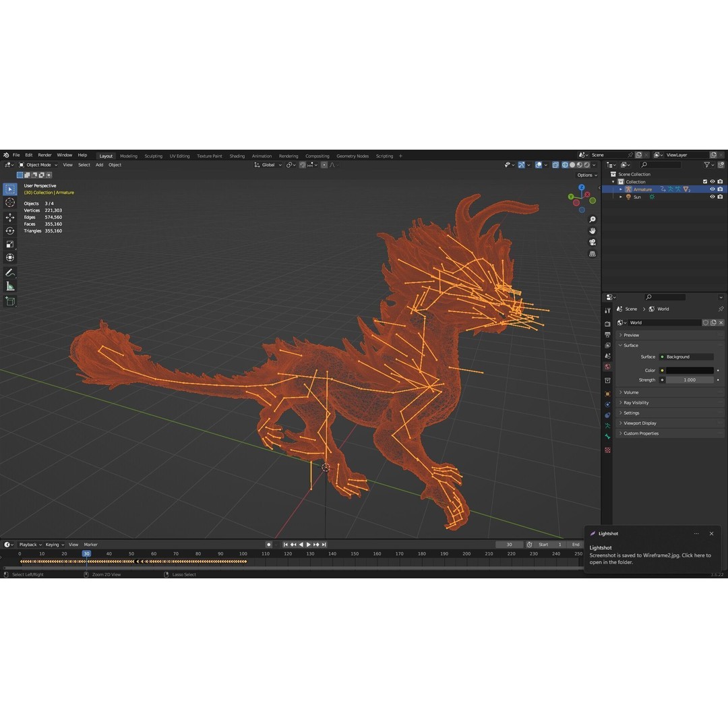Toggle X-ray display in viewport header

pos(555,165)
